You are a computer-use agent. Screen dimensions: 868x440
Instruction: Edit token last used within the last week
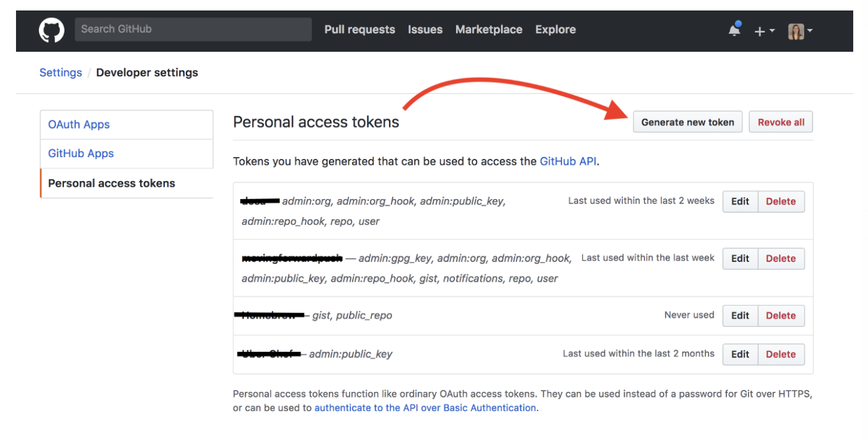pos(740,259)
